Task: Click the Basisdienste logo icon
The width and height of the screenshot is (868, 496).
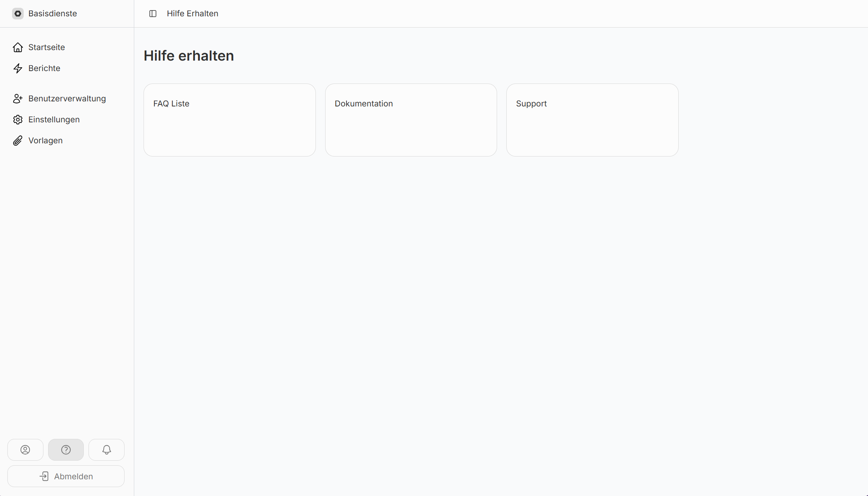Action: pyautogui.click(x=18, y=14)
